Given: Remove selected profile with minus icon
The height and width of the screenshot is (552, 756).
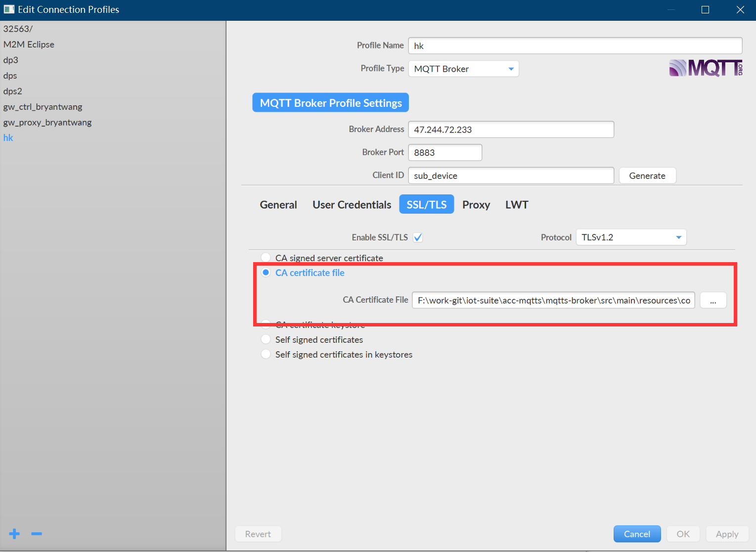Looking at the screenshot, I should (x=37, y=534).
